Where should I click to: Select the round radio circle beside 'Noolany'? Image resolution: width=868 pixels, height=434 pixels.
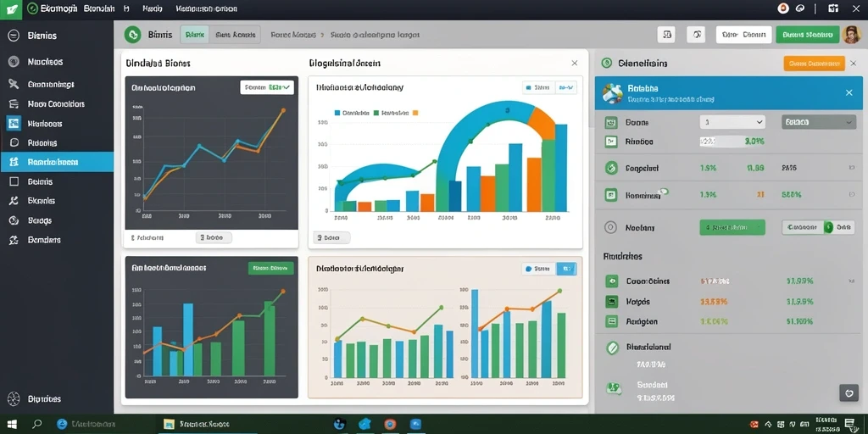tap(610, 227)
